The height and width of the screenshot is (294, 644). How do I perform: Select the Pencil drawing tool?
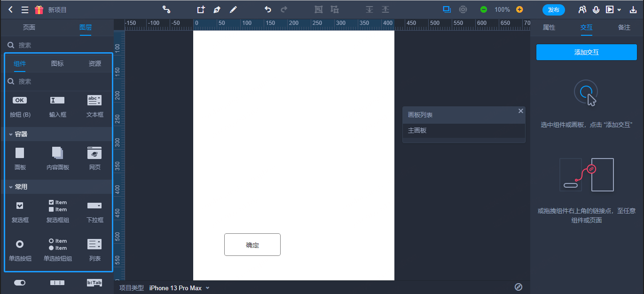coord(233,9)
